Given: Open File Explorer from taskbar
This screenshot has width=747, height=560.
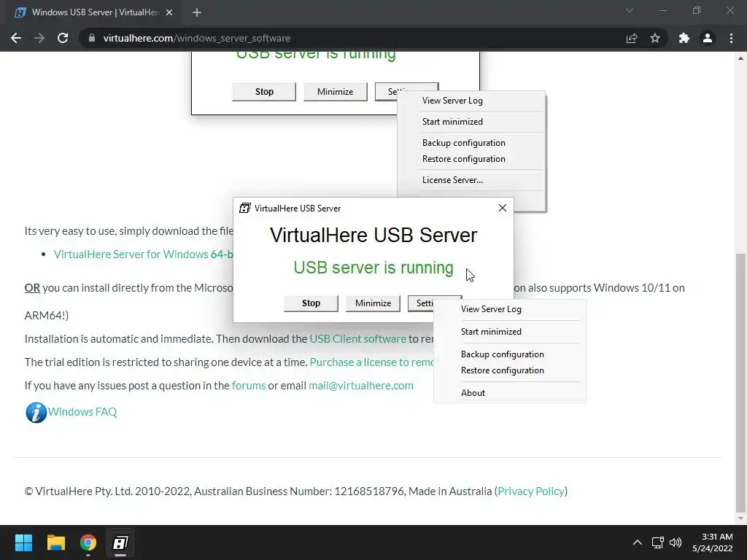Looking at the screenshot, I should (55, 542).
